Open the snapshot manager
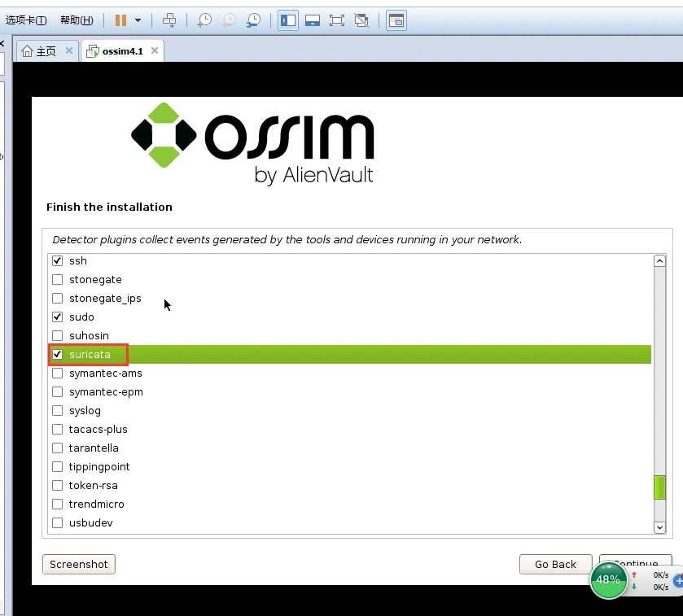Image resolution: width=683 pixels, height=616 pixels. click(x=253, y=20)
